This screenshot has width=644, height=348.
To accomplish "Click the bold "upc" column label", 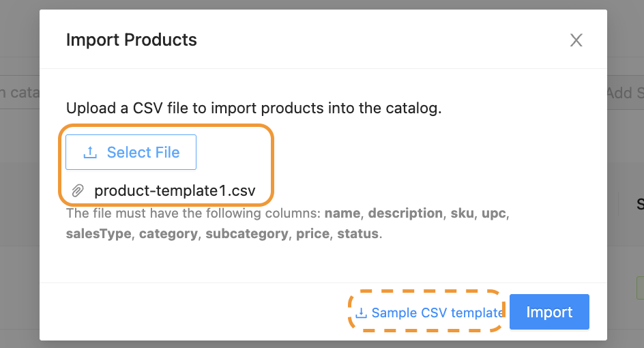I will tap(494, 214).
